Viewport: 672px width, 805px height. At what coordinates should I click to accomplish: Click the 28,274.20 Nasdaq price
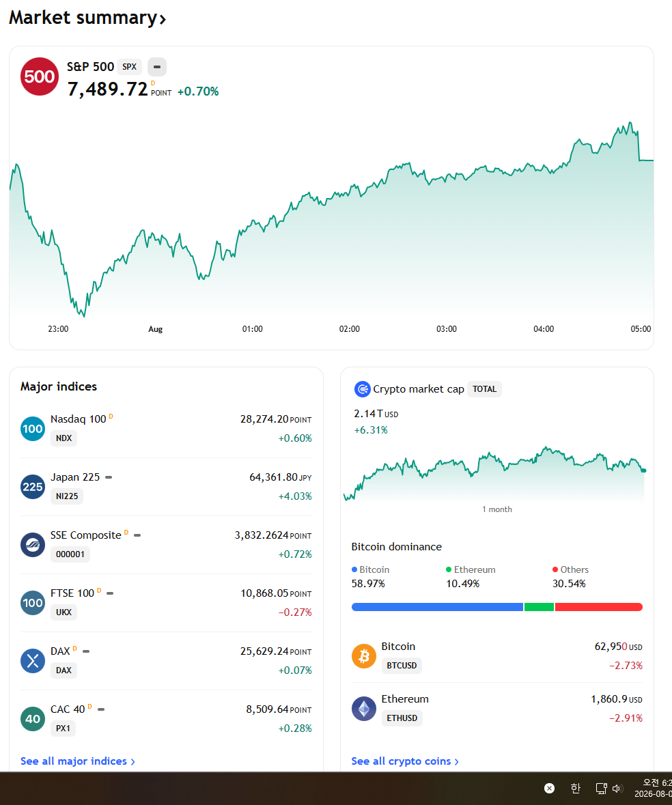click(x=264, y=419)
